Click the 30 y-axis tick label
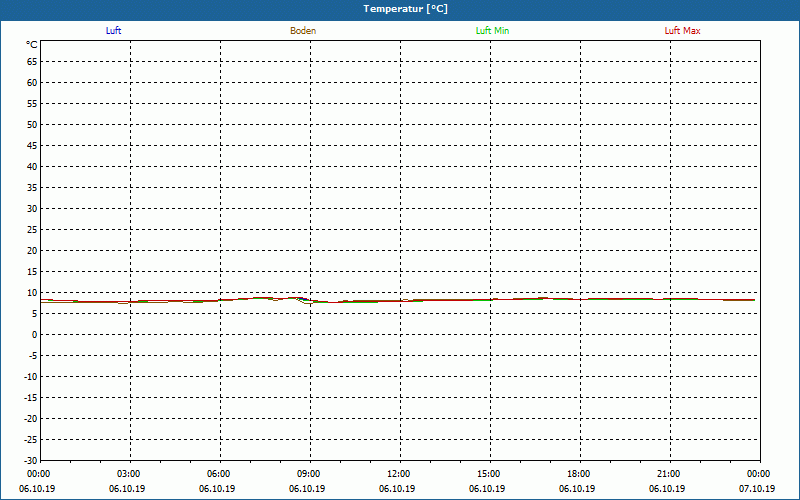Viewport: 800px width, 500px height. [32, 209]
